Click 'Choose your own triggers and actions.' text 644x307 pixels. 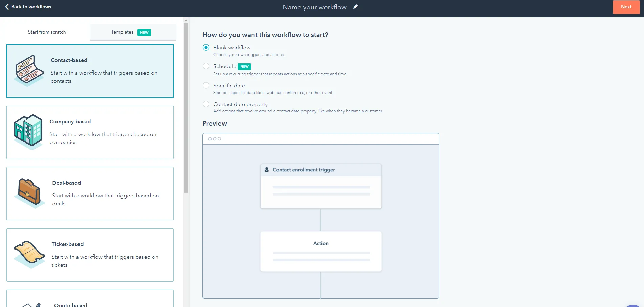click(x=249, y=55)
